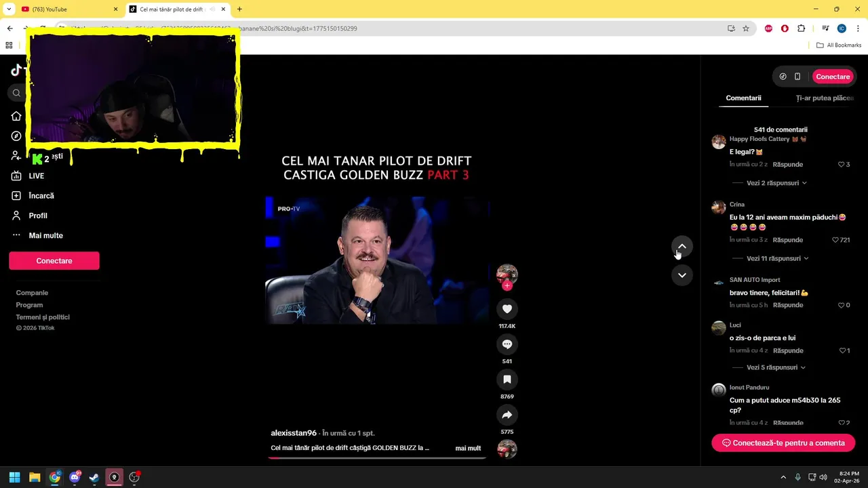Share the video using arrow icon
The width and height of the screenshot is (868, 488).
[x=507, y=415]
